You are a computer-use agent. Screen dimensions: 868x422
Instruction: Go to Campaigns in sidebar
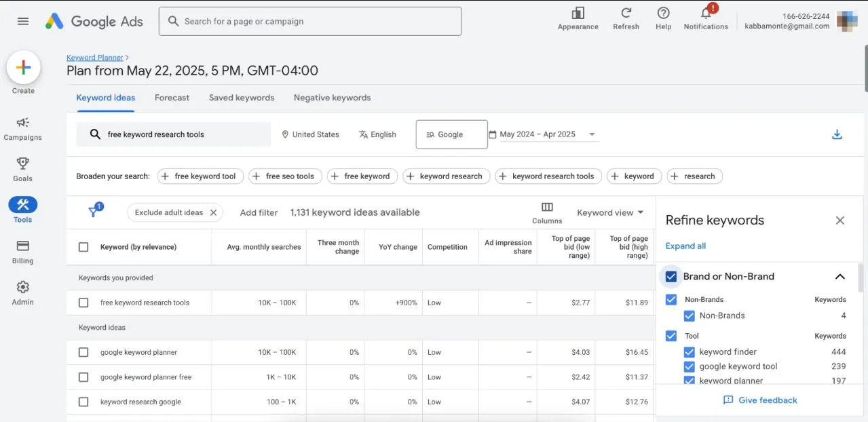[x=22, y=128]
